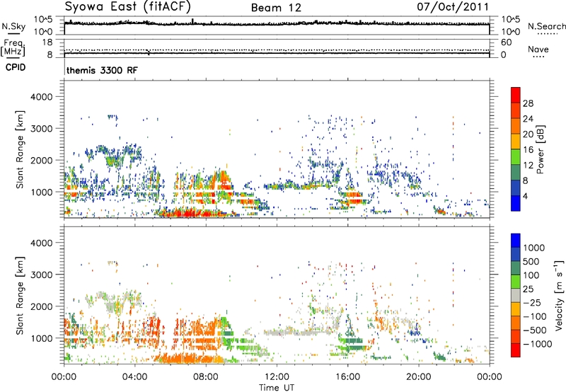
Task: Click the gray segment of the velocity colorbar
Action: 516,296
